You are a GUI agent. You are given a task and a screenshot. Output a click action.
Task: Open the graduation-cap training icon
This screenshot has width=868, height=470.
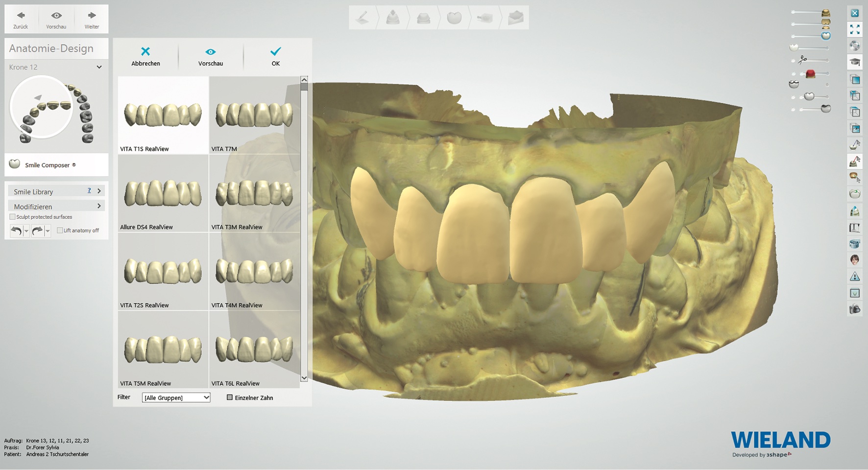(855, 62)
